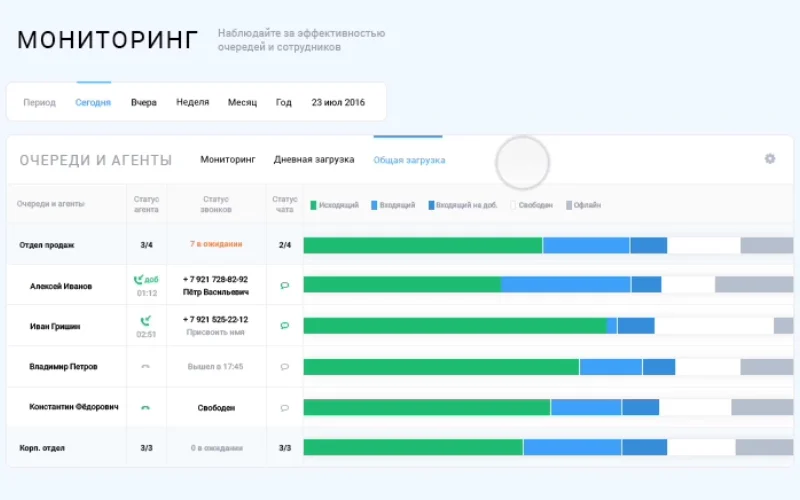The image size is (800, 500).
Task: Select the Отдел продаж queue row
Action: pyautogui.click(x=400, y=244)
